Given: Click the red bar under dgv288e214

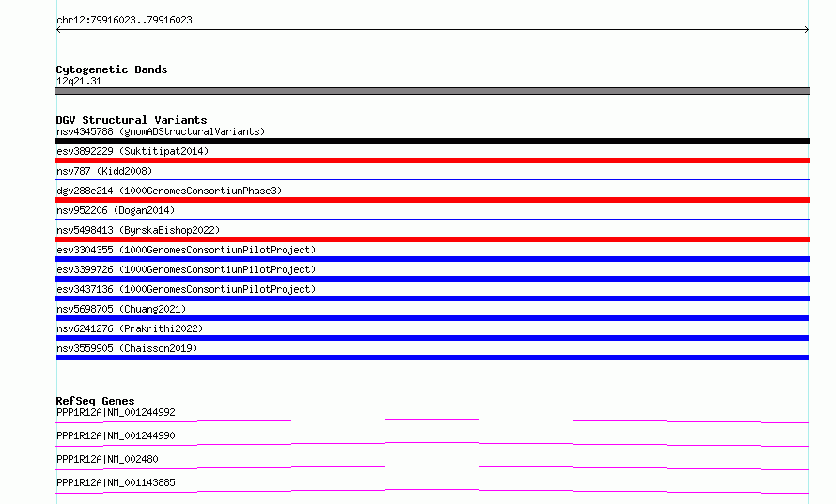Looking at the screenshot, I should [432, 200].
